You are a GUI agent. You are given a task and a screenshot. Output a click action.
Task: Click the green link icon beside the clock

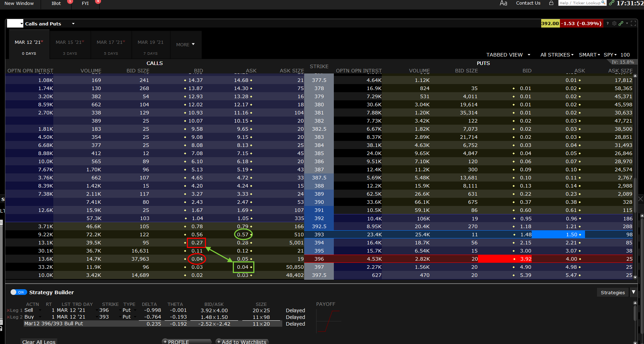click(x=611, y=3)
